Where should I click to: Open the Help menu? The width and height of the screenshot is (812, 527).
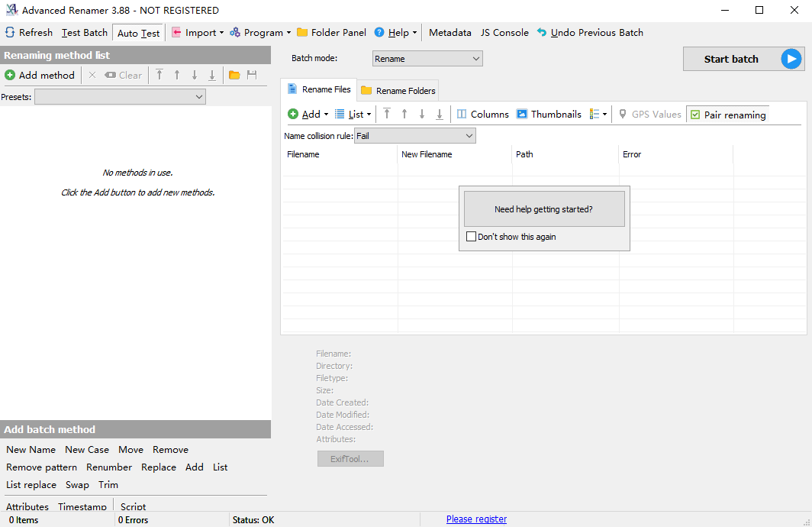click(396, 33)
